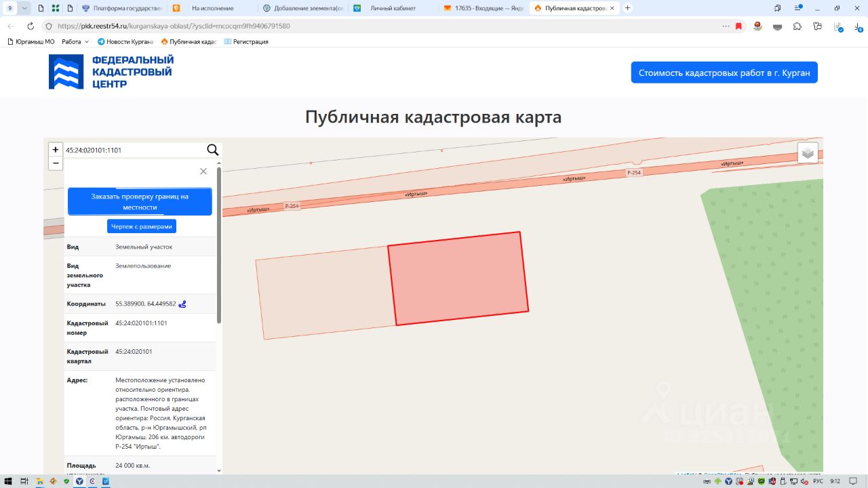Open the tab group dropdown arrow

point(25,8)
